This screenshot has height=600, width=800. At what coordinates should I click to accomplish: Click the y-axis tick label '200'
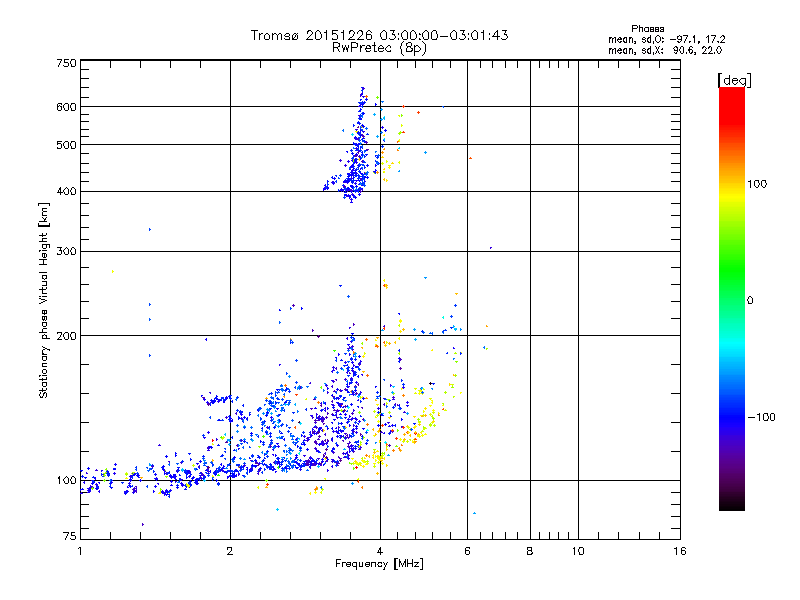66,336
